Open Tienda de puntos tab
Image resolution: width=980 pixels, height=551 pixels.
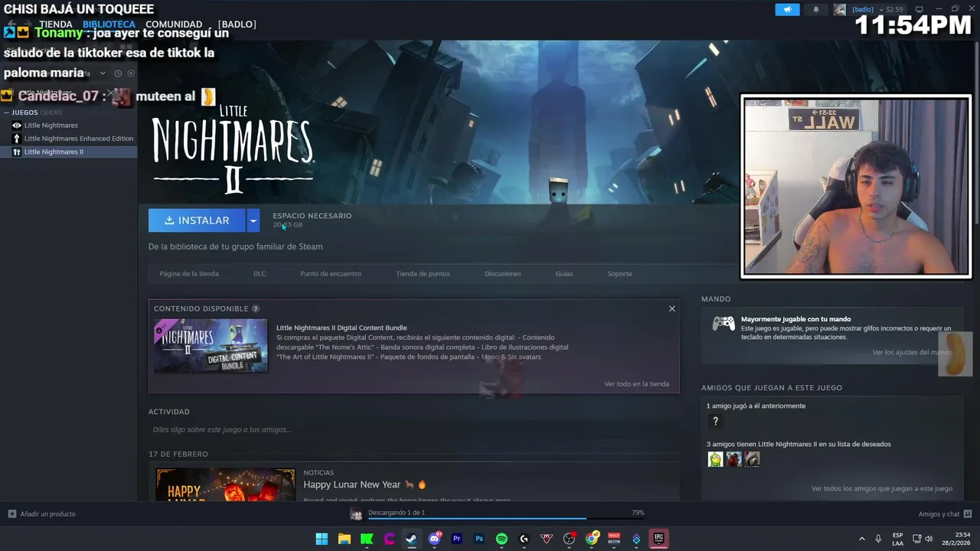coord(423,273)
